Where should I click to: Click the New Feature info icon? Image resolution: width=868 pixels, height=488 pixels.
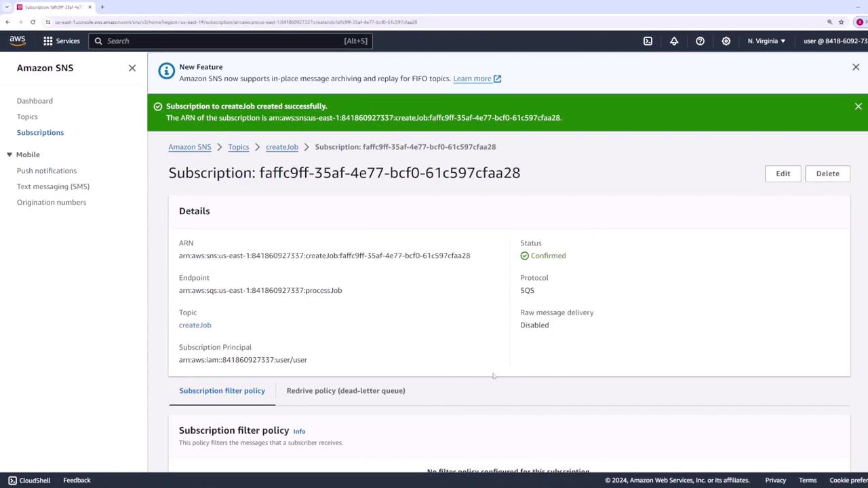pos(166,70)
